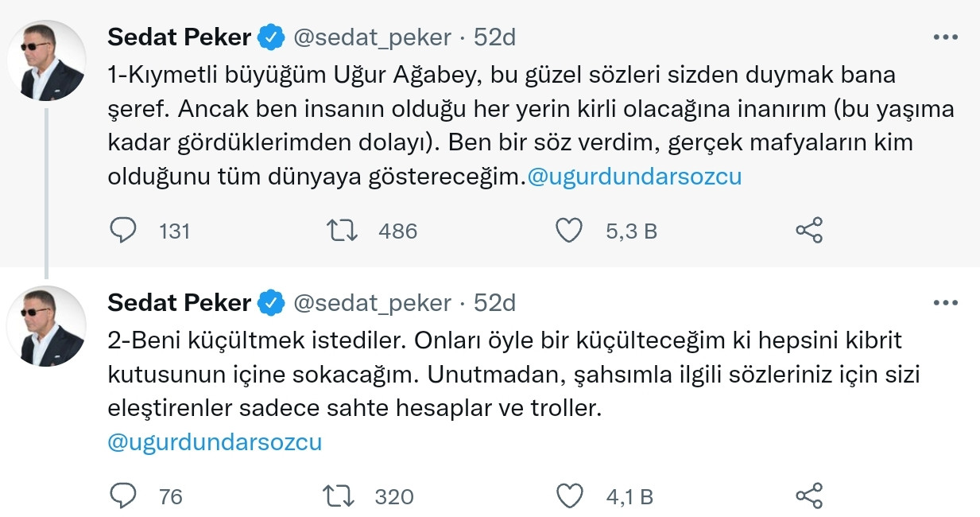The image size is (980, 517).
Task: Like the second tweet
Action: [x=568, y=496]
